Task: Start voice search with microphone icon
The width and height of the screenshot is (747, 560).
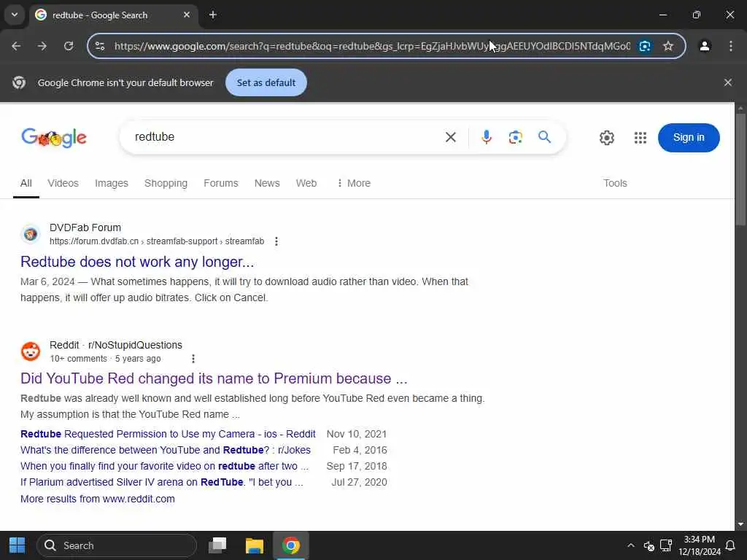Action: (487, 137)
